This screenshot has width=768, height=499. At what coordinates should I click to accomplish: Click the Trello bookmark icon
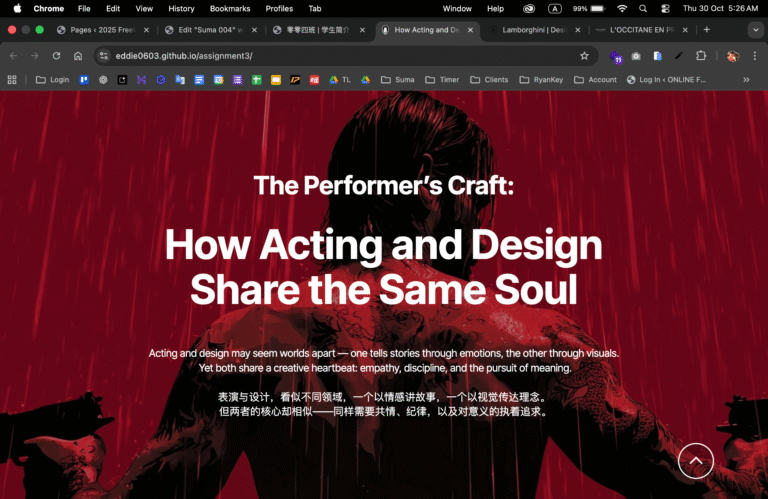click(84, 79)
